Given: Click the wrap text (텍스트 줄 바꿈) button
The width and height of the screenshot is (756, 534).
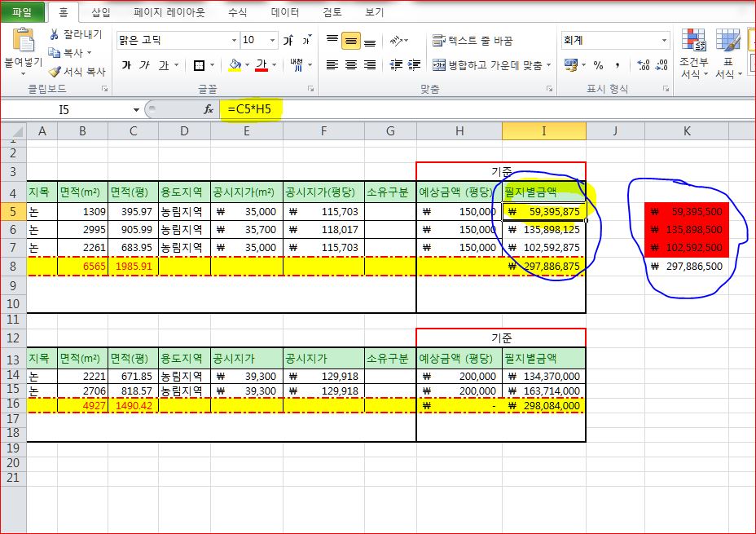Looking at the screenshot, I should pyautogui.click(x=472, y=41).
